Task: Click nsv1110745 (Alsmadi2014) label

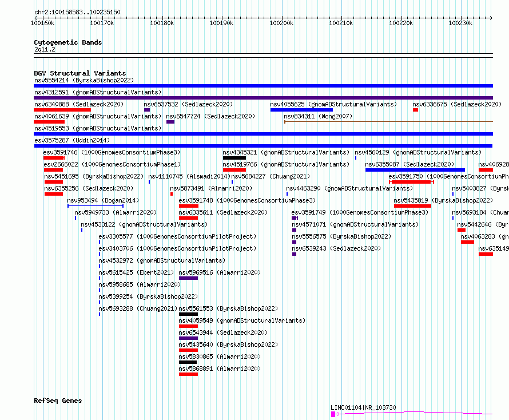Action: click(189, 176)
